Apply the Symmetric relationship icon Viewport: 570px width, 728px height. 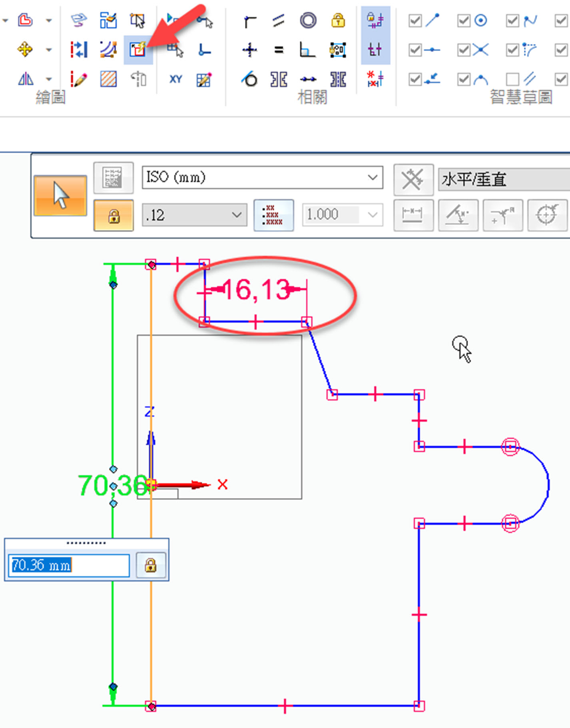coord(279,79)
